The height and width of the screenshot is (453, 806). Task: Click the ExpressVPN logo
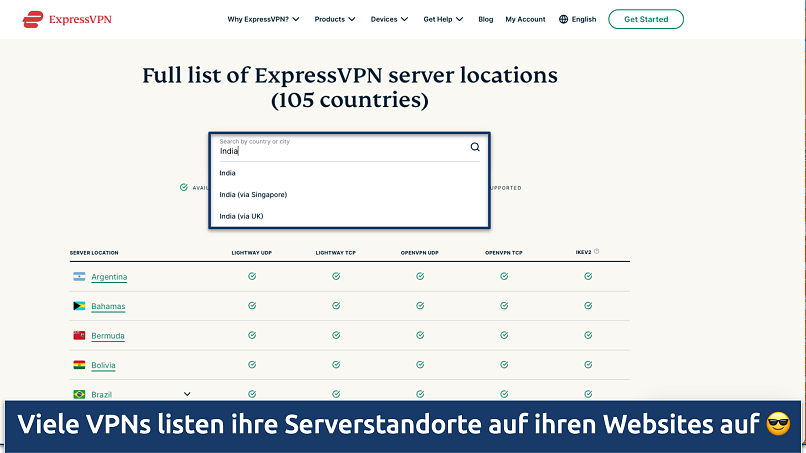[67, 20]
